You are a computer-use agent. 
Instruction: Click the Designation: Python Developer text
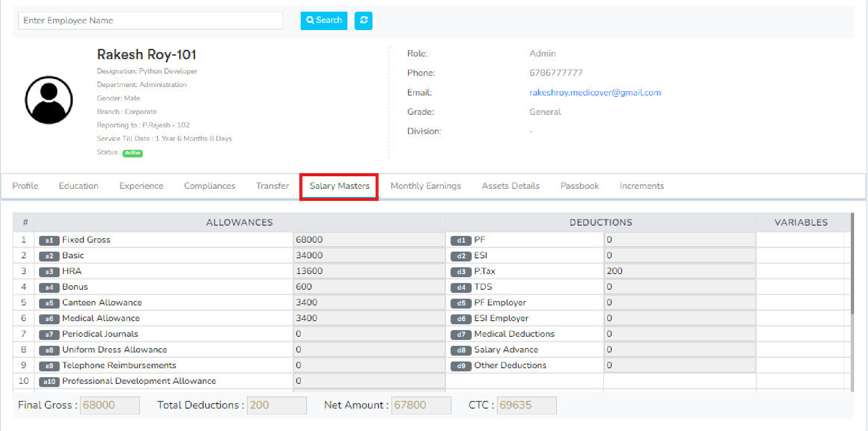point(147,71)
